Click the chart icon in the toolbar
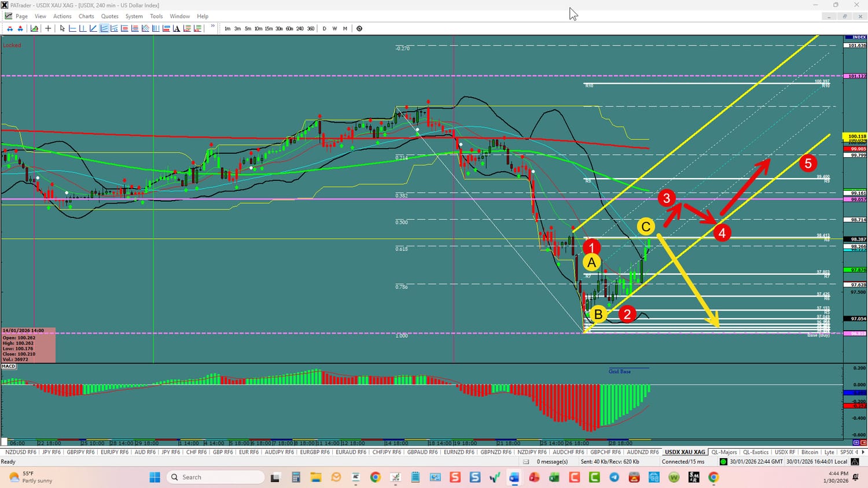This screenshot has height=488, width=868. (35, 28)
